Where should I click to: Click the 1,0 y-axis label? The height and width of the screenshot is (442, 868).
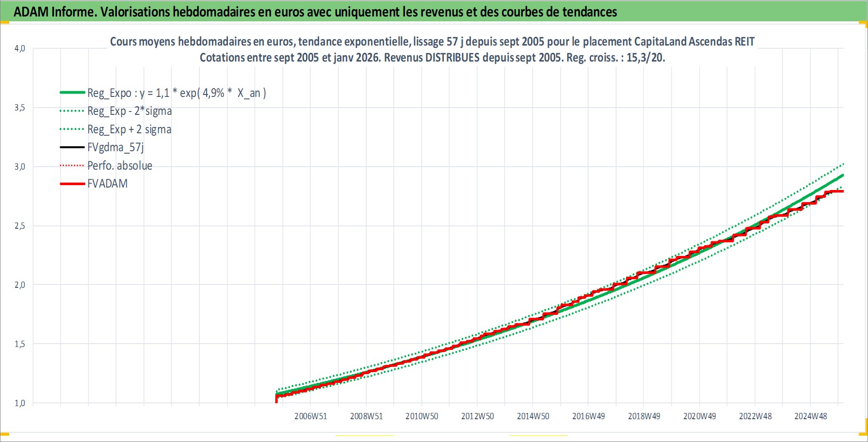coord(19,403)
